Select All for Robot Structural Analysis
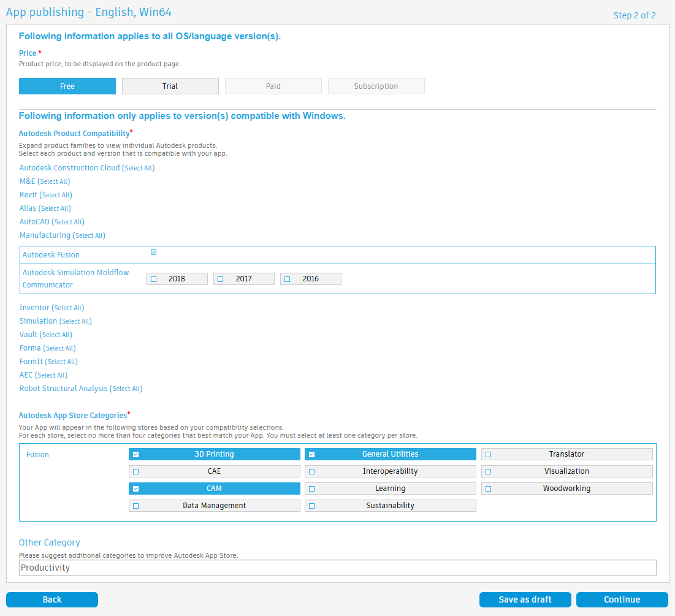The width and height of the screenshot is (675, 616). (x=126, y=389)
